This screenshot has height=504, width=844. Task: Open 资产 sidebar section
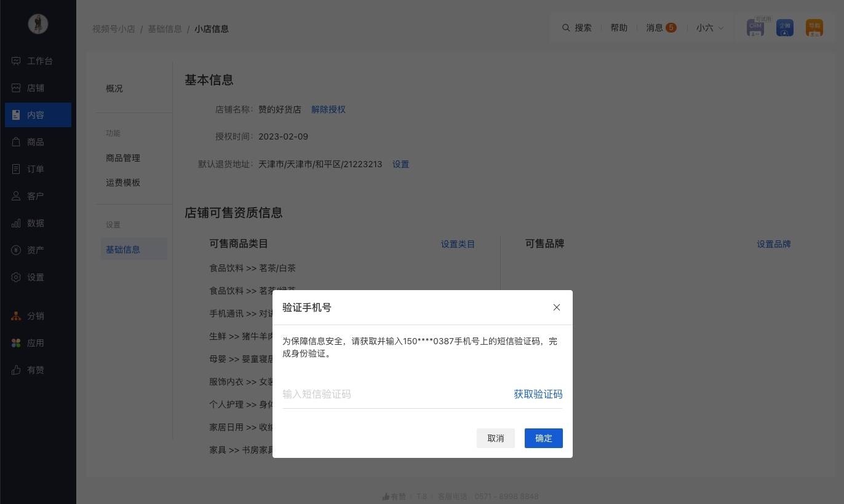click(x=38, y=250)
